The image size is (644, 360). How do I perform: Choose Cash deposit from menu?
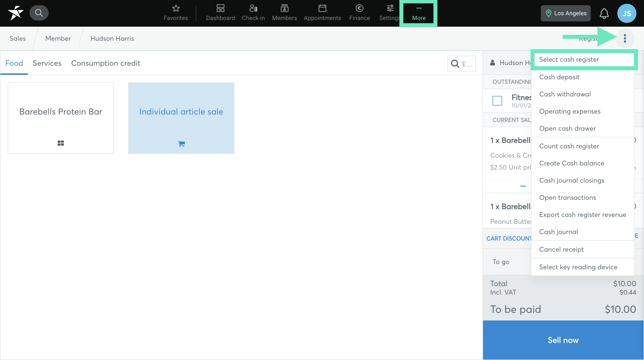[x=583, y=77]
